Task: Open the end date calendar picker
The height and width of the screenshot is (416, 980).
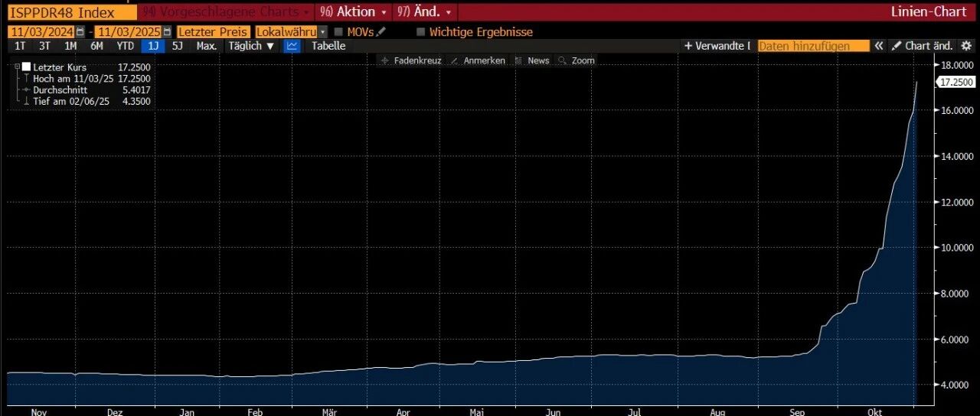Action: point(168,32)
